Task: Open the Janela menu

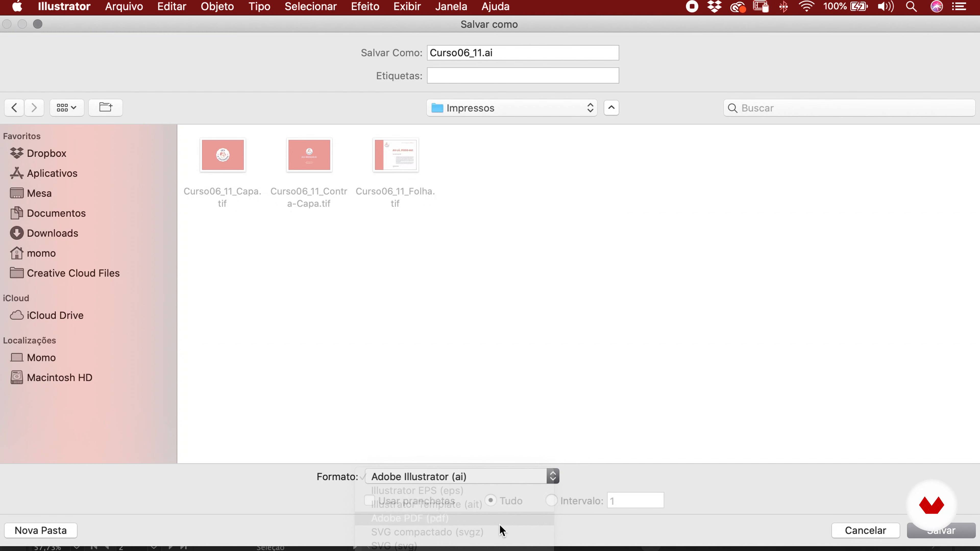Action: click(x=451, y=6)
